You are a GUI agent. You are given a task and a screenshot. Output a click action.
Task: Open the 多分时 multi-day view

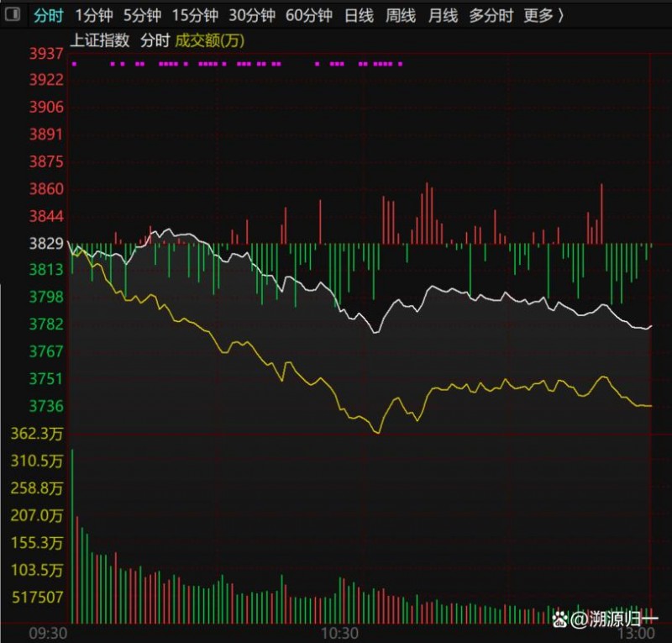coord(491,15)
